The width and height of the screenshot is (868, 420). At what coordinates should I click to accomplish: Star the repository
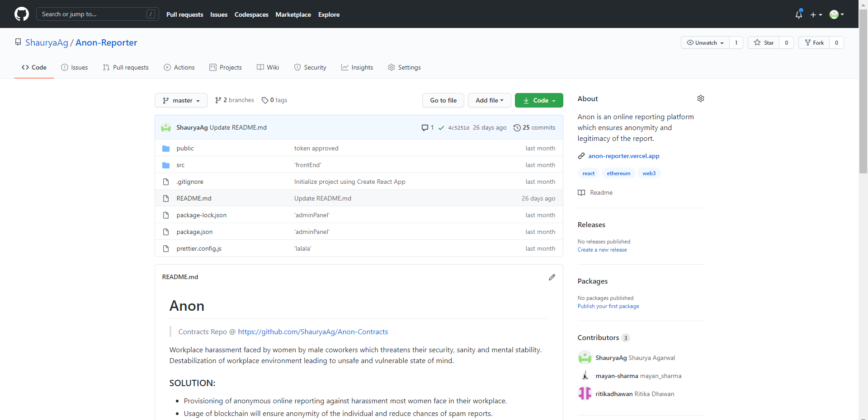click(x=764, y=42)
